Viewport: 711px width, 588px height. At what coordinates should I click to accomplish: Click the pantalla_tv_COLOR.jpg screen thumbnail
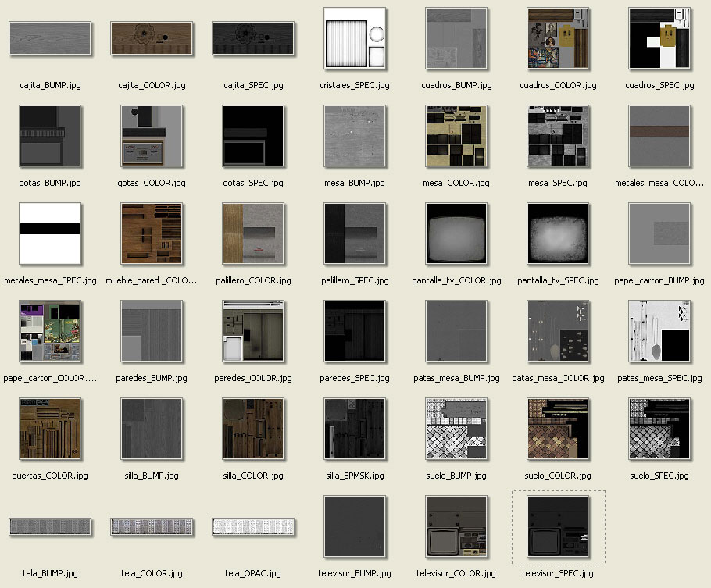coord(456,233)
